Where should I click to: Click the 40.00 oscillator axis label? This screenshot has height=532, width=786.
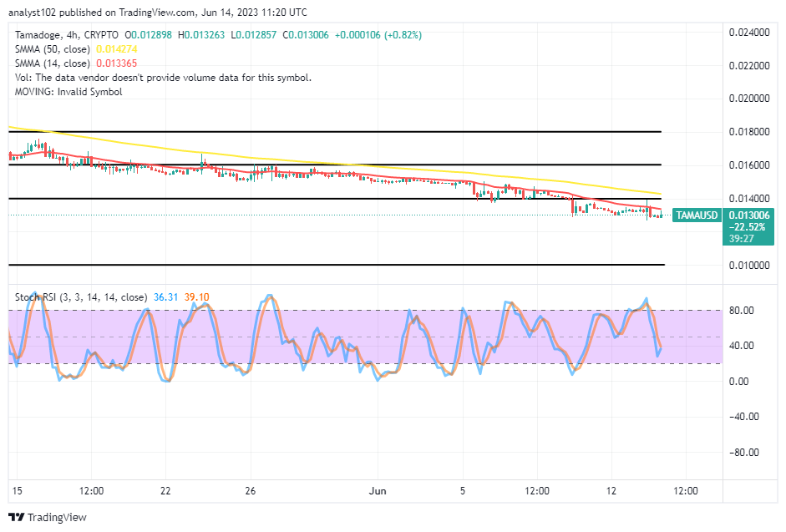pos(742,346)
